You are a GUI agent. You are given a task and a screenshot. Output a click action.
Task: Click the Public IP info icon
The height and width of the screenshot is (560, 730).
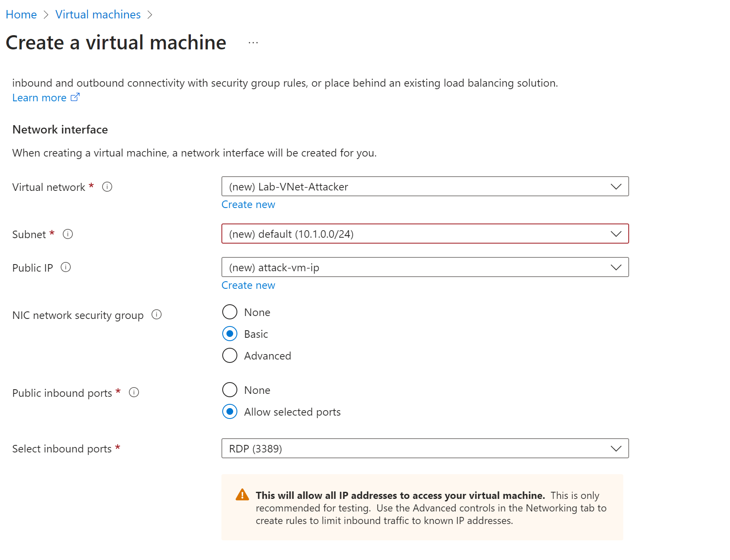click(66, 267)
